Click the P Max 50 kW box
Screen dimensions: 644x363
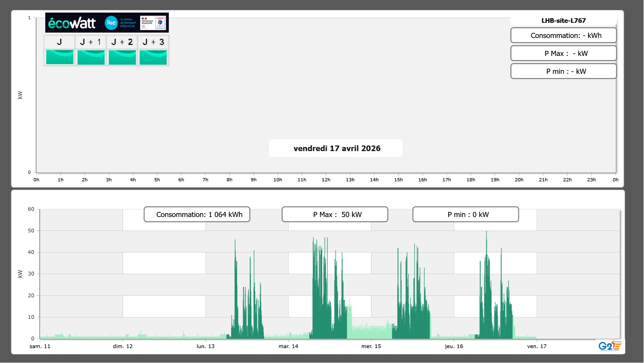pyautogui.click(x=335, y=214)
